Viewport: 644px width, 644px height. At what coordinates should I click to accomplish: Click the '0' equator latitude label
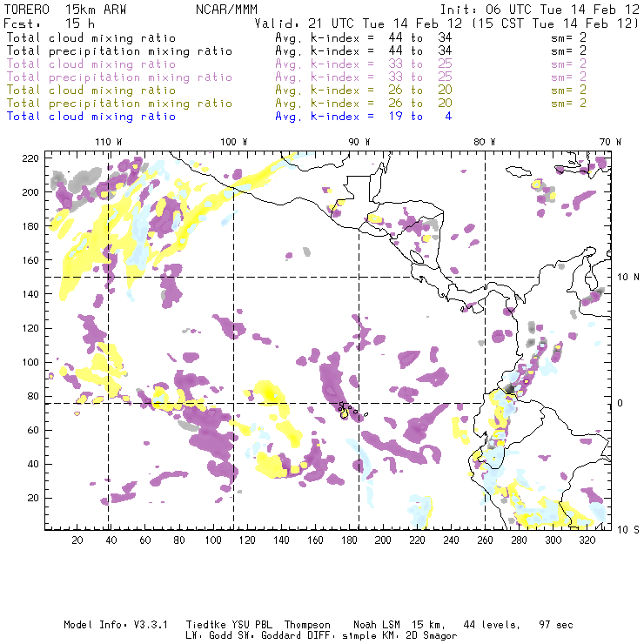pos(620,403)
